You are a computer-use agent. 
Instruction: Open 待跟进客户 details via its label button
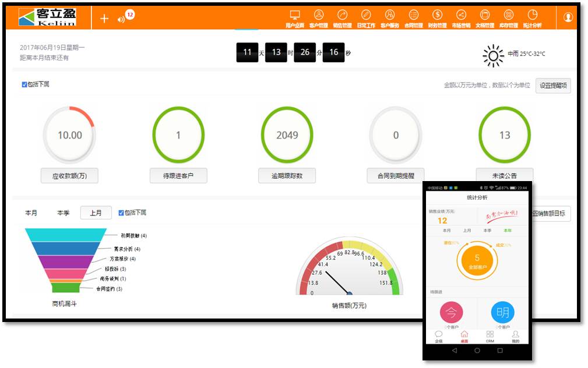pos(178,175)
